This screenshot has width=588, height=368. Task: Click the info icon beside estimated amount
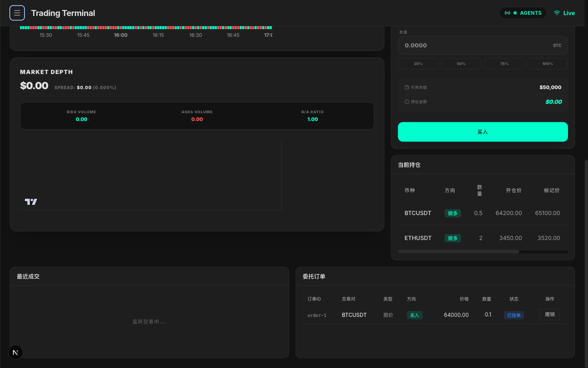tap(407, 102)
